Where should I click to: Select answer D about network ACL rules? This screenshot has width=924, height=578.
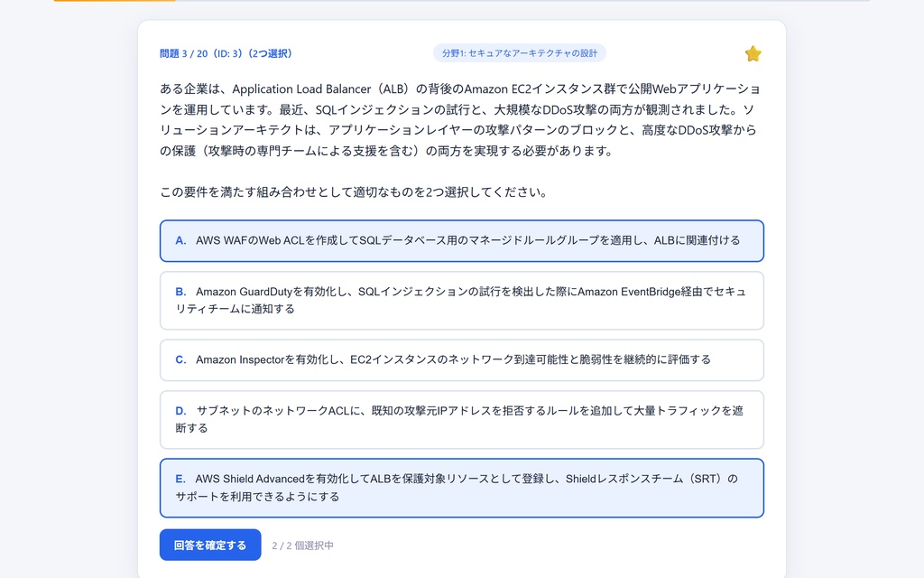(461, 419)
